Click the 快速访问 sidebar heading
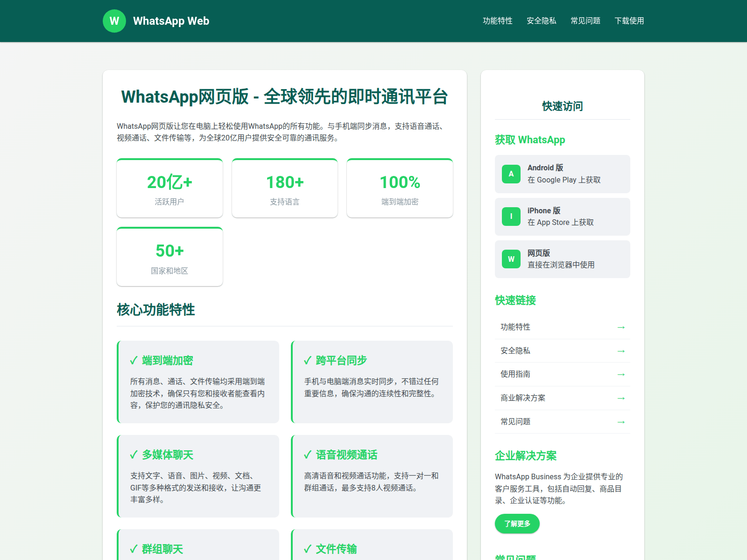The width and height of the screenshot is (747, 560). click(x=563, y=106)
